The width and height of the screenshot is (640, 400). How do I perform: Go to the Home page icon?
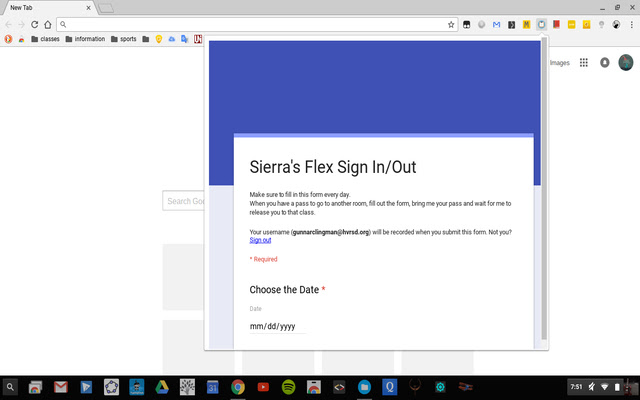click(x=48, y=24)
